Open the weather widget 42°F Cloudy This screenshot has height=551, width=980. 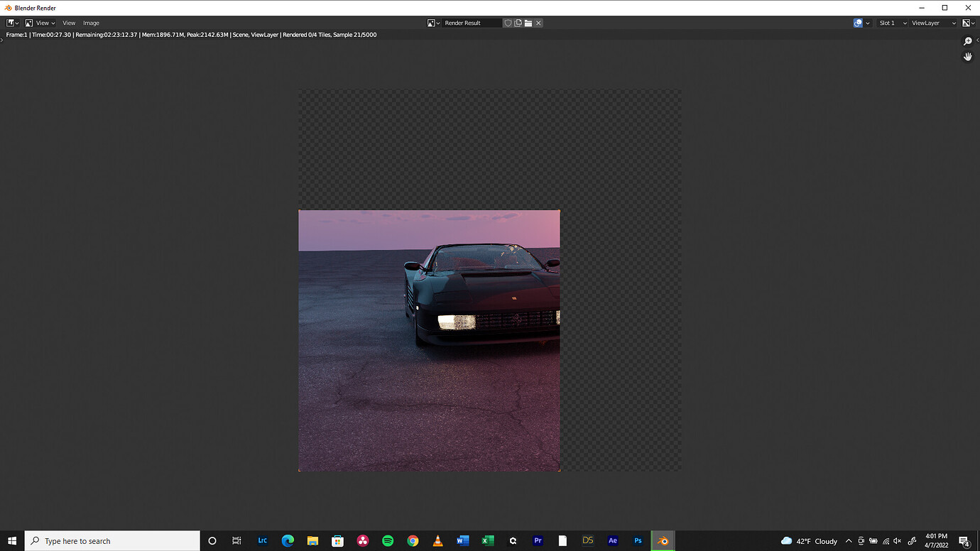tap(809, 540)
